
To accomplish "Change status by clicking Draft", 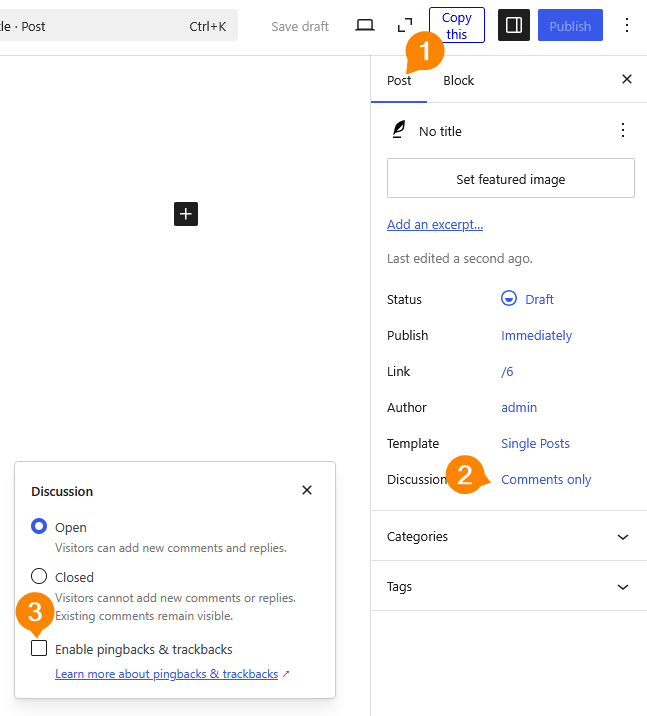I will pos(539,300).
